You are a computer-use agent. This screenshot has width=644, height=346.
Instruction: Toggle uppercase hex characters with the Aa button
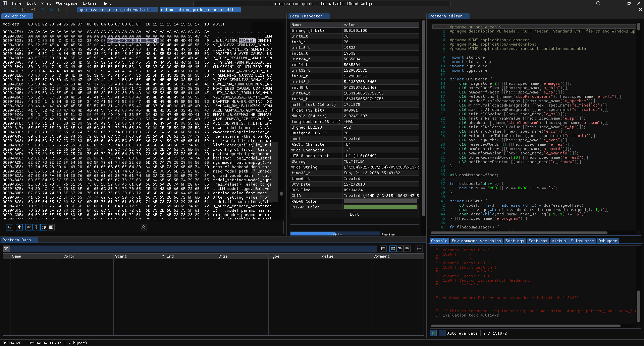pyautogui.click(x=9, y=227)
